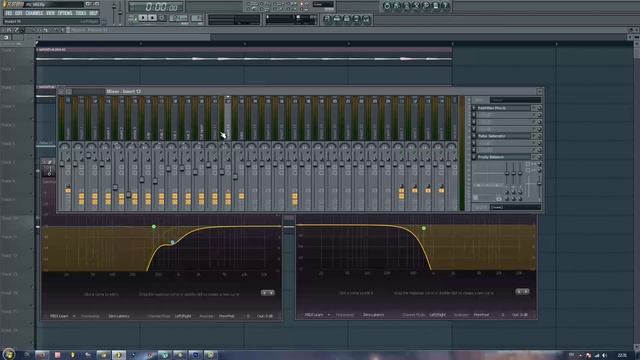Select Fruity Balance effect slot in mixer

(x=504, y=157)
